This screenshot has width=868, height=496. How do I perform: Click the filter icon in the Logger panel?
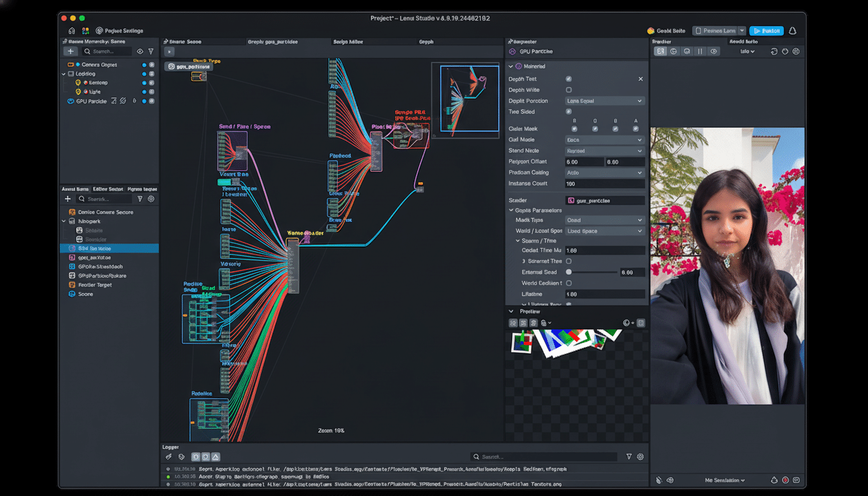tap(628, 457)
